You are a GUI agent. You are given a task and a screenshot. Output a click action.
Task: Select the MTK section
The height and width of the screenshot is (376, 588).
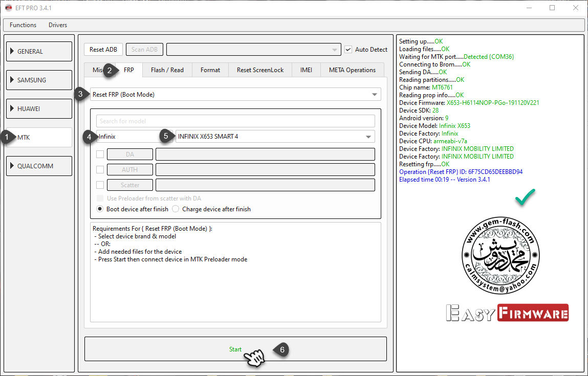click(39, 138)
